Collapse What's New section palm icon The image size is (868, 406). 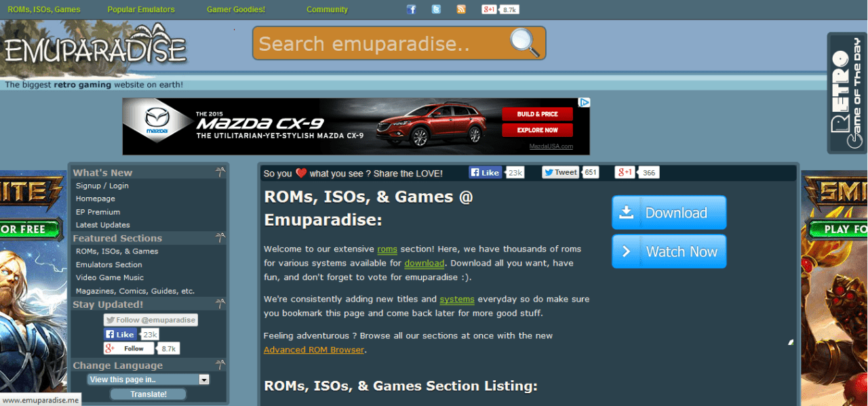pos(220,172)
